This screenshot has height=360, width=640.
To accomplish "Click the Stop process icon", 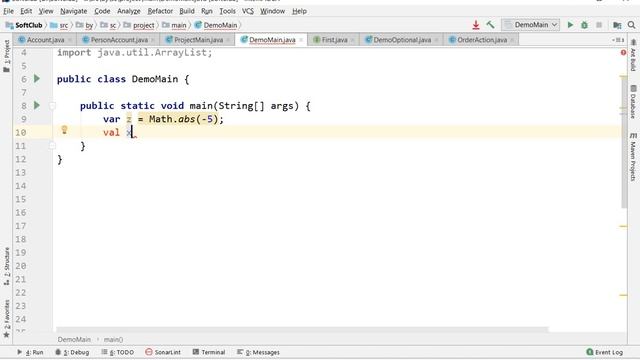I will 599,25.
